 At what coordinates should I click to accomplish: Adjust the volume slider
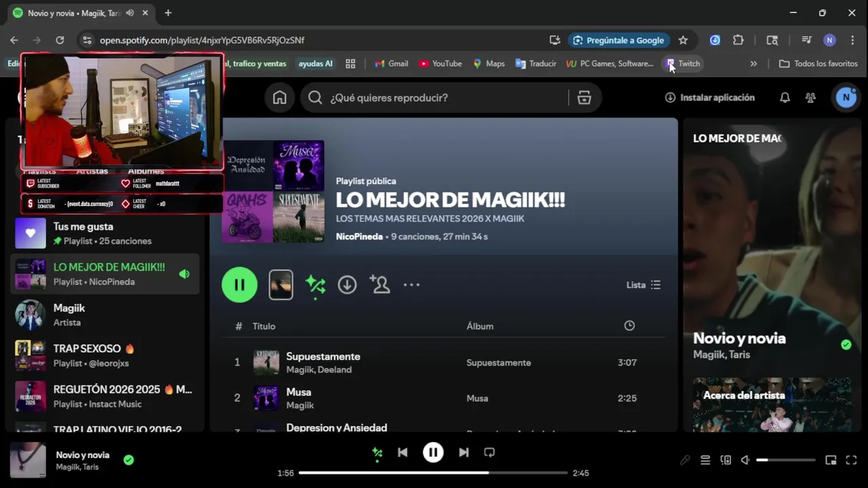pos(786,460)
